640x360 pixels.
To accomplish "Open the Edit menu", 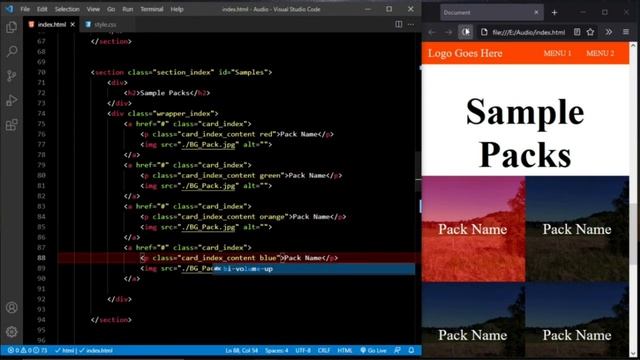I will [42, 9].
